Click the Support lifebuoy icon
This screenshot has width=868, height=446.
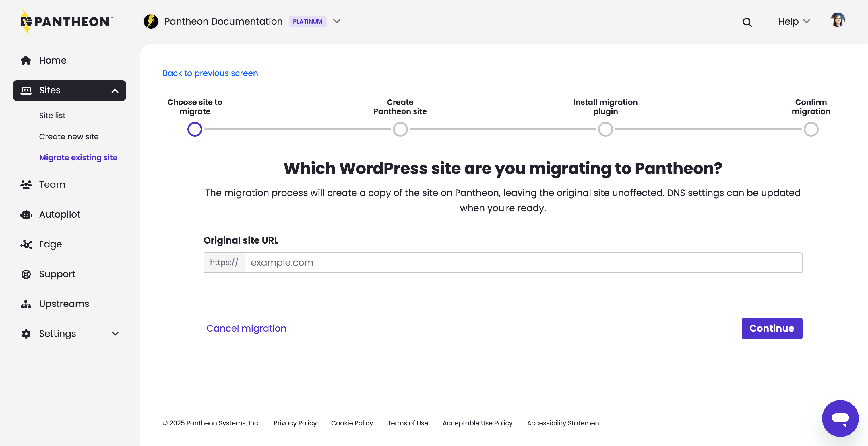(x=26, y=274)
